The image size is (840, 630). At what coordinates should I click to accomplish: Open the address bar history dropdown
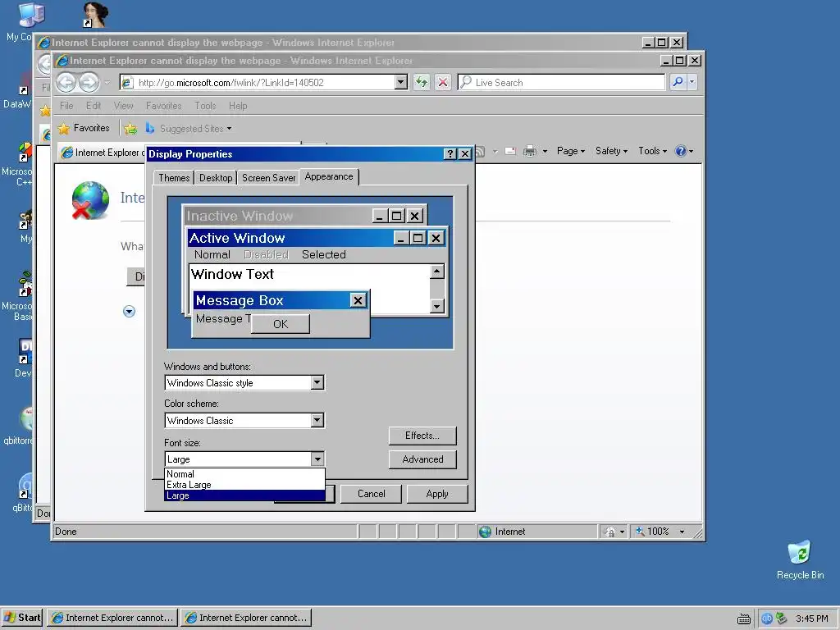point(400,82)
